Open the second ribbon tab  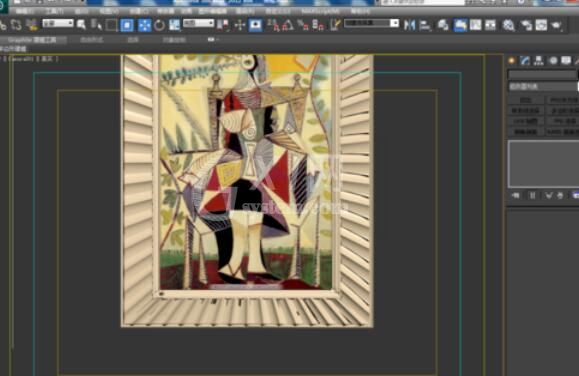[x=92, y=40]
